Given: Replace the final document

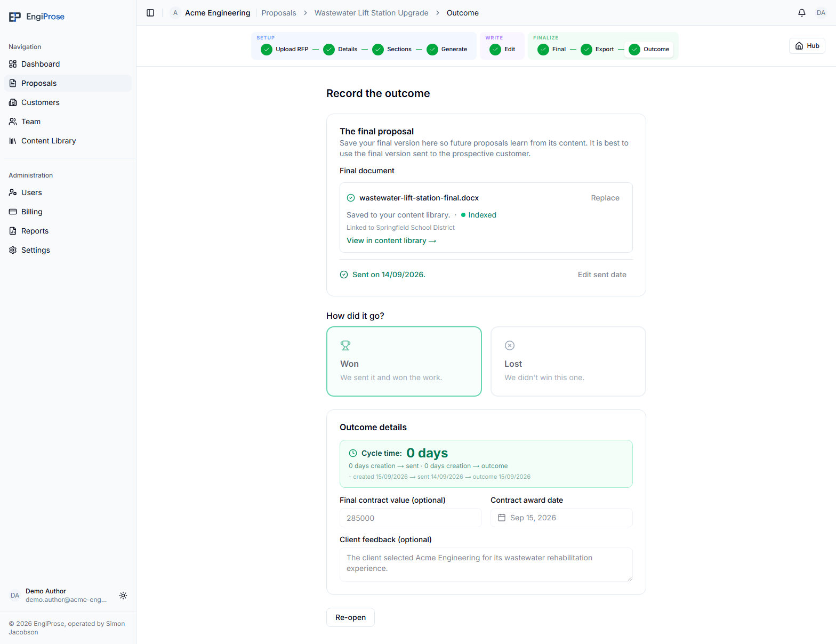Looking at the screenshot, I should tap(605, 198).
